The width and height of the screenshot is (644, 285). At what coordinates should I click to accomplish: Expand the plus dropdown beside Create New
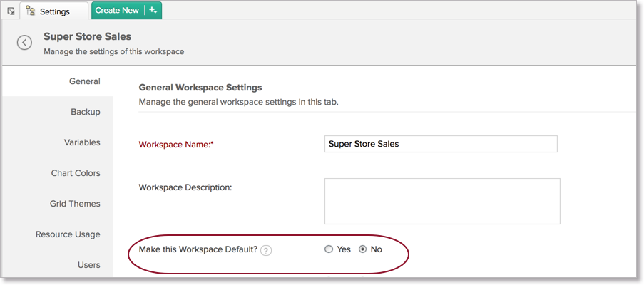tap(153, 10)
